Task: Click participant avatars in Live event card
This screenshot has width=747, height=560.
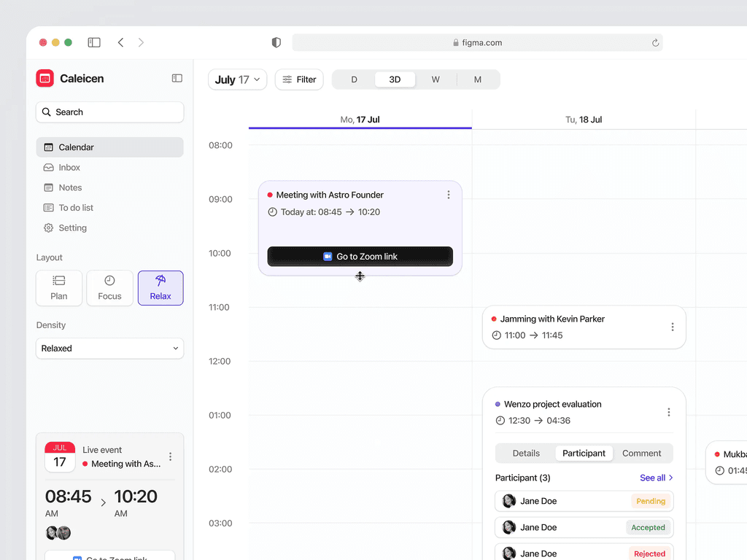Action: 58,533
